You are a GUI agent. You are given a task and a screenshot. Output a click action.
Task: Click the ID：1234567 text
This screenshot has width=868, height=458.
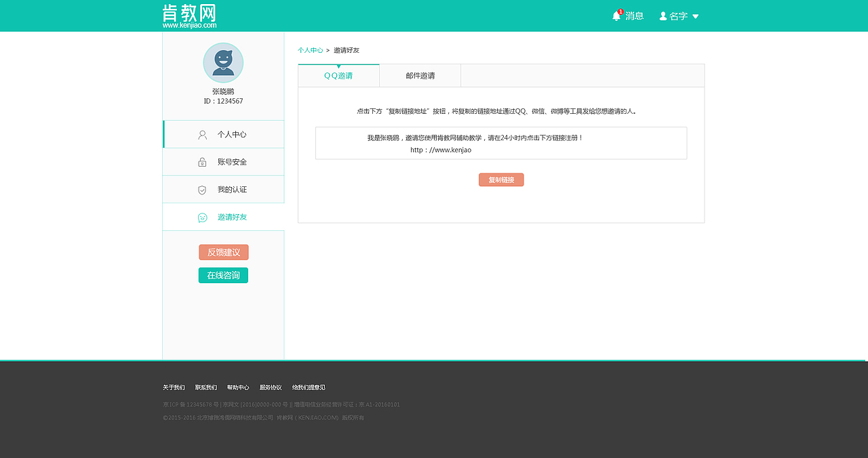coord(223,101)
